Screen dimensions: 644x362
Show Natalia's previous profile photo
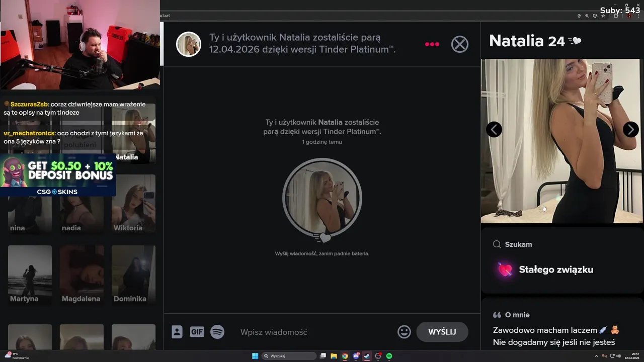click(494, 129)
